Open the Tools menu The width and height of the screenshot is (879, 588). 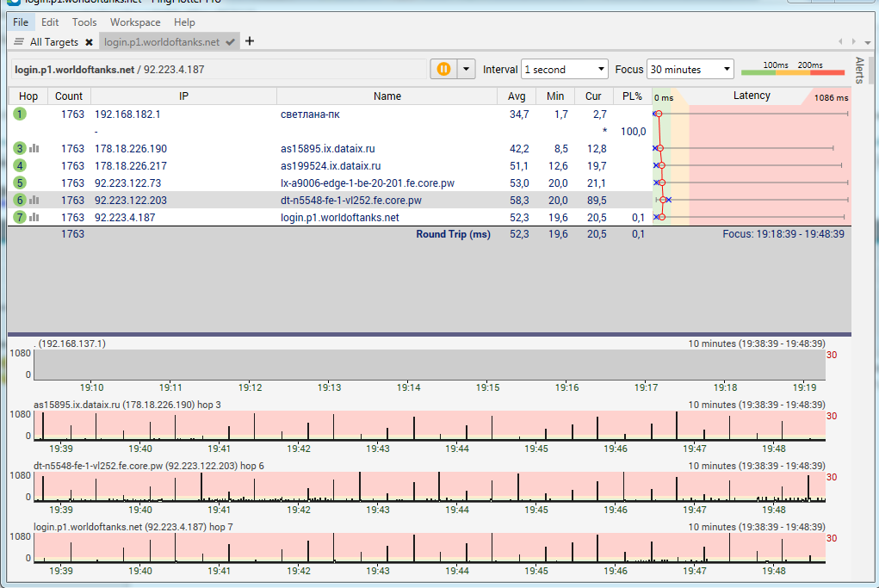pos(84,22)
